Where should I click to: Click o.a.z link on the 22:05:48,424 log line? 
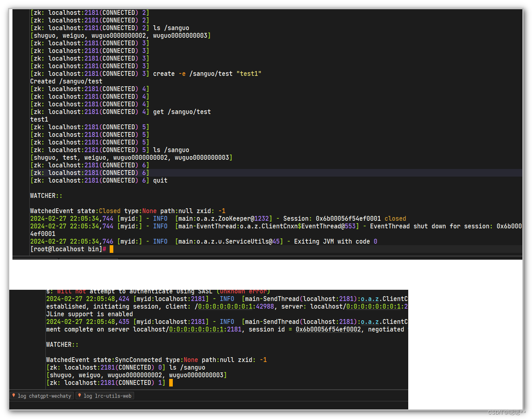370,299
